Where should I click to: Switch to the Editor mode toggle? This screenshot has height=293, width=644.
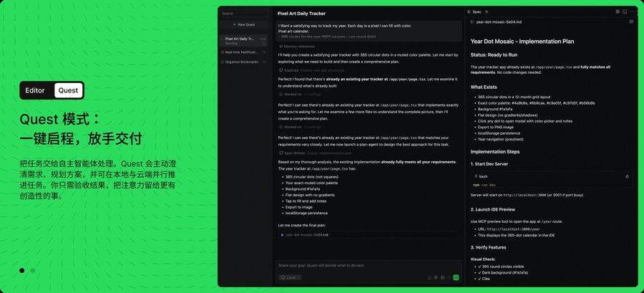click(x=35, y=90)
